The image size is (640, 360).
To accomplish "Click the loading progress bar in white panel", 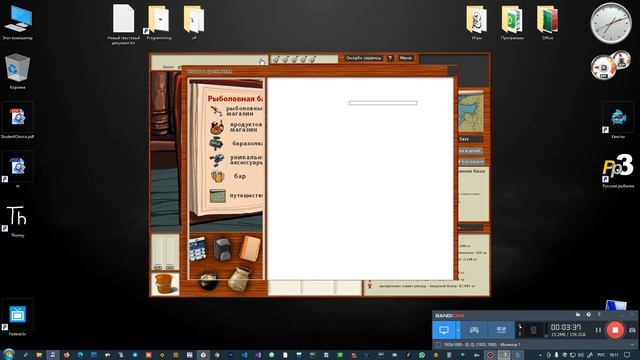I will (383, 103).
